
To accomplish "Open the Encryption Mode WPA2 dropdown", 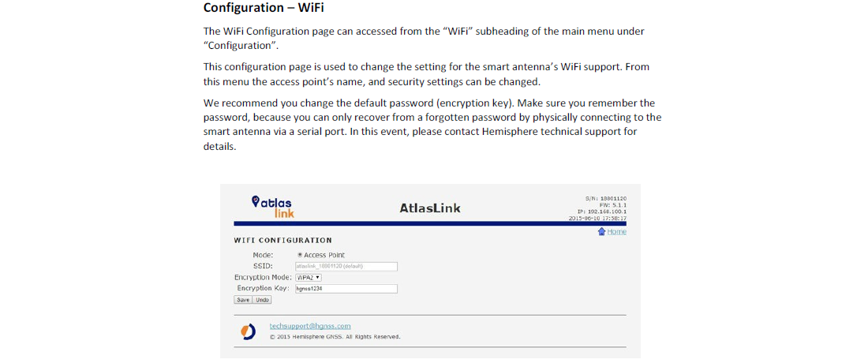I will point(309,277).
